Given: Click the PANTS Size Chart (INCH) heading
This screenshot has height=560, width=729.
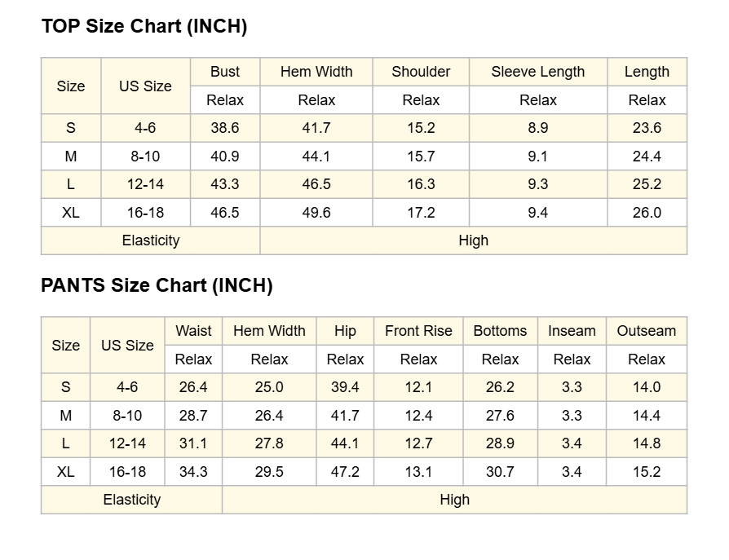Looking at the screenshot, I should [157, 286].
